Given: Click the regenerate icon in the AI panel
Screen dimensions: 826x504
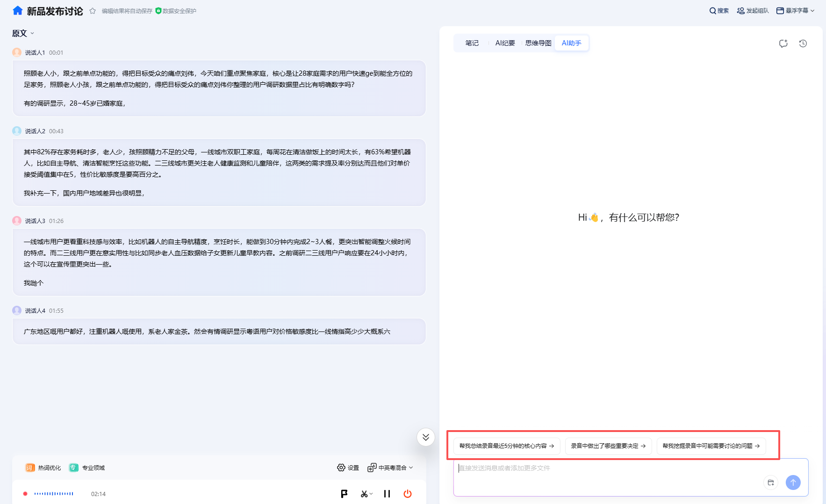Looking at the screenshot, I should tap(783, 43).
